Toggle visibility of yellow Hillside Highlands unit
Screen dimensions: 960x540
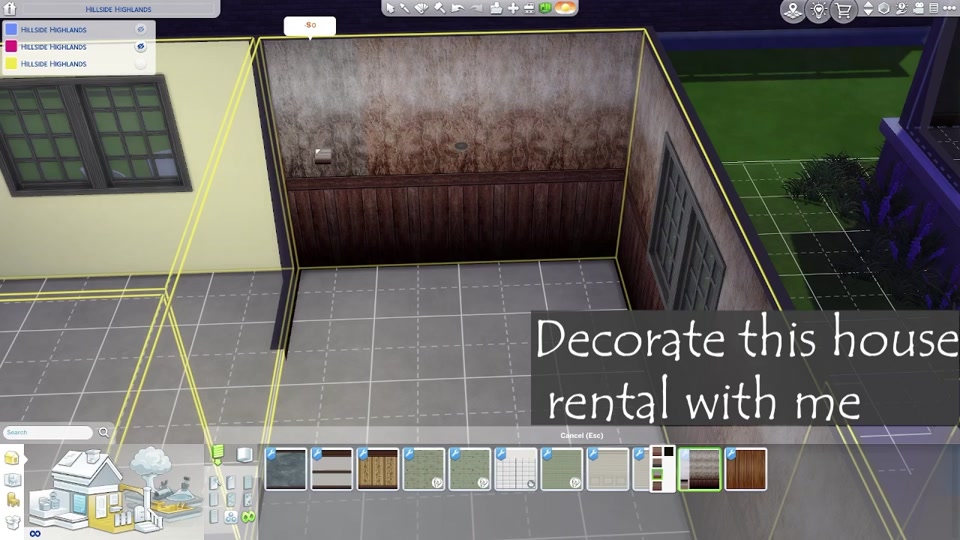(x=141, y=63)
